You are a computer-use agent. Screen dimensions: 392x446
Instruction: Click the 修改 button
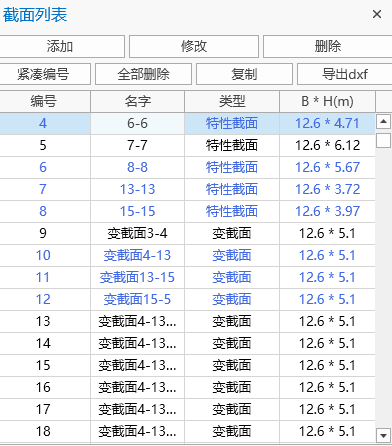click(194, 46)
